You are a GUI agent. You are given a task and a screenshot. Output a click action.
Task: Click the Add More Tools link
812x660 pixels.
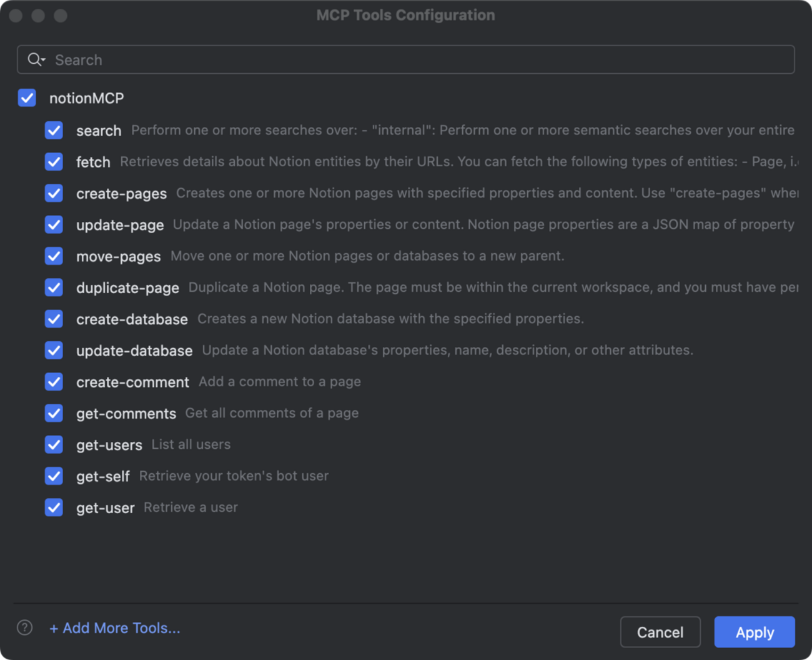pyautogui.click(x=115, y=628)
